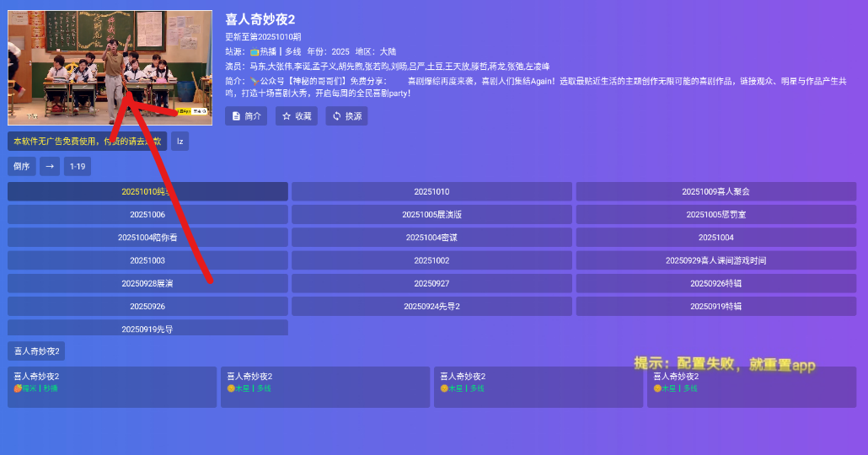
Task: Open the first 喜人奇妙夜2 秒播 result card
Action: (x=112, y=387)
